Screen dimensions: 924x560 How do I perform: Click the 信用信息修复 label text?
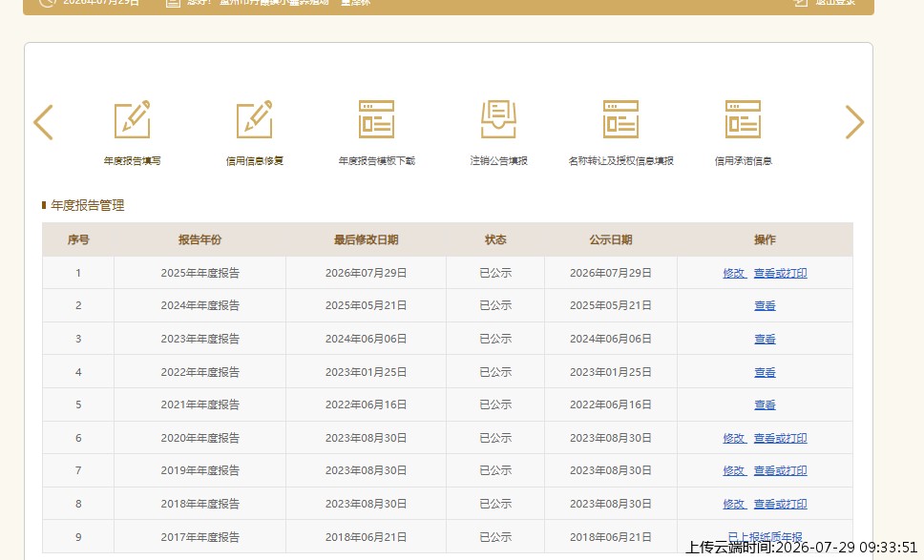pyautogui.click(x=255, y=161)
